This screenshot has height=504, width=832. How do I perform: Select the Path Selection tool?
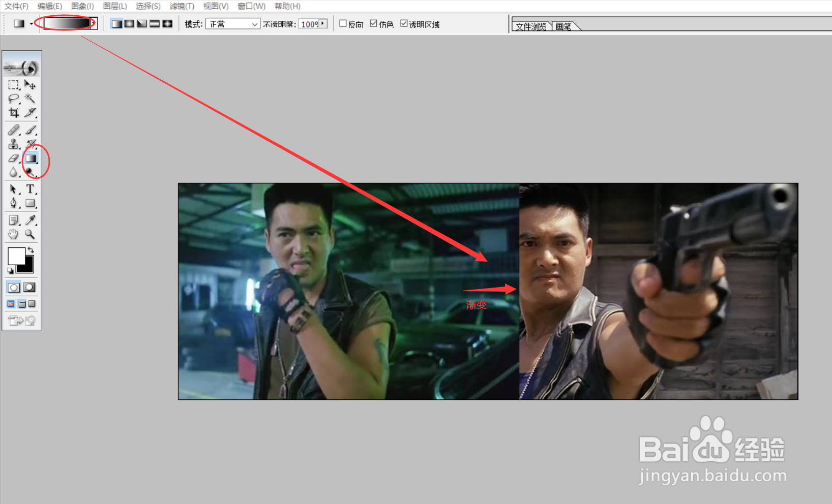14,189
